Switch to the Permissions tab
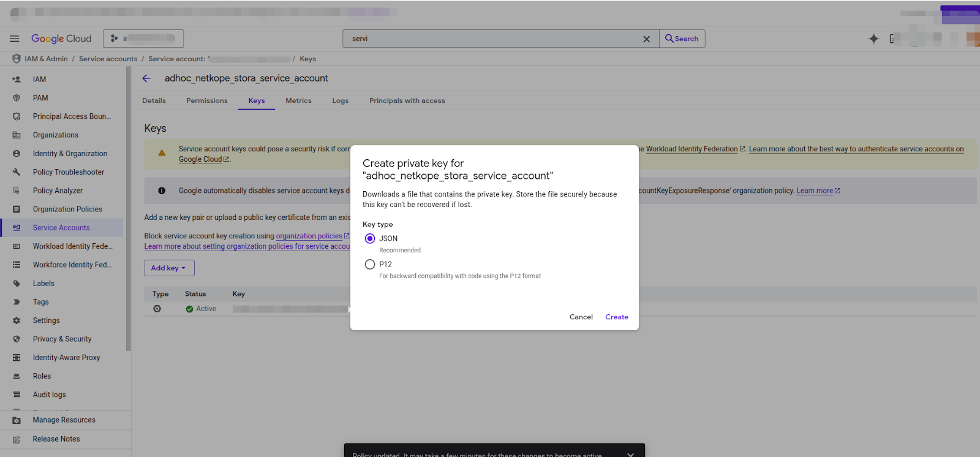The image size is (980, 457). 207,100
